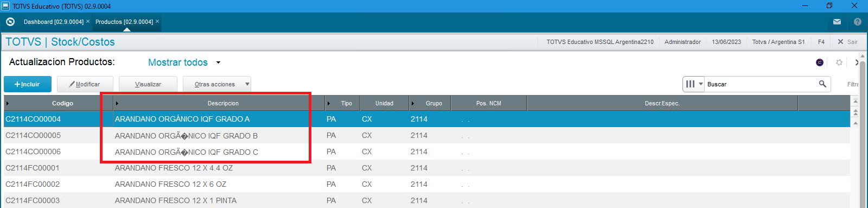The image size is (868, 208).
Task: Sort by the Descripcion column header
Action: 220,103
